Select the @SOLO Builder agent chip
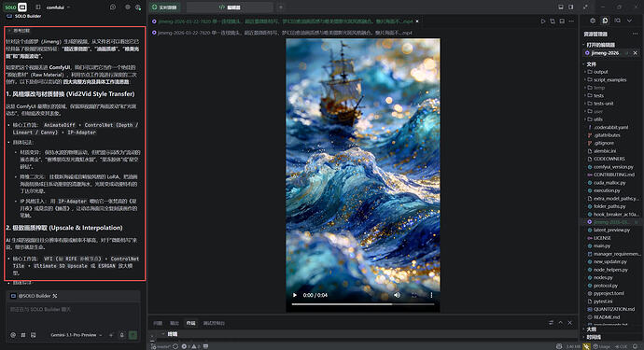Image resolution: width=644 pixels, height=350 pixels. [35, 296]
